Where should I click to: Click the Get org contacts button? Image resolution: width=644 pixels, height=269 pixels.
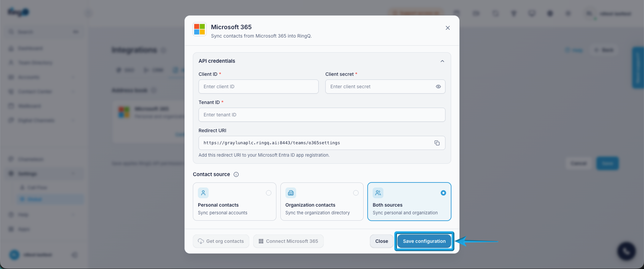221,241
